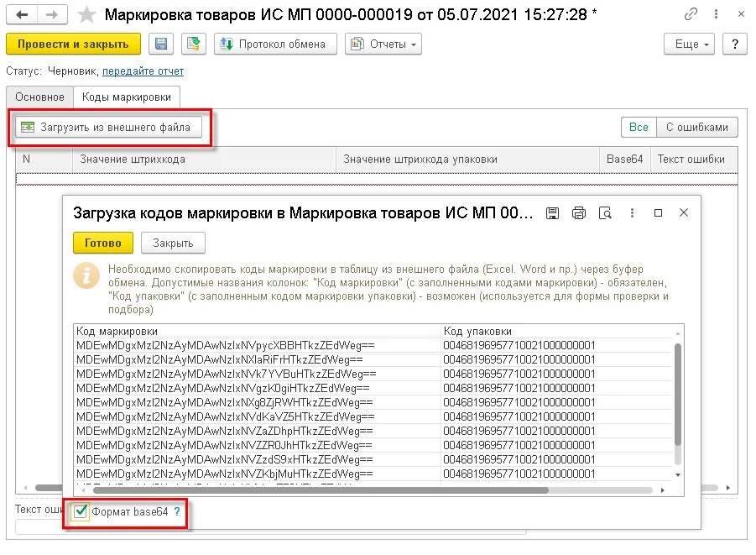The height and width of the screenshot is (555, 756).
Task: Open print from the dialog title bar
Action: [x=579, y=213]
